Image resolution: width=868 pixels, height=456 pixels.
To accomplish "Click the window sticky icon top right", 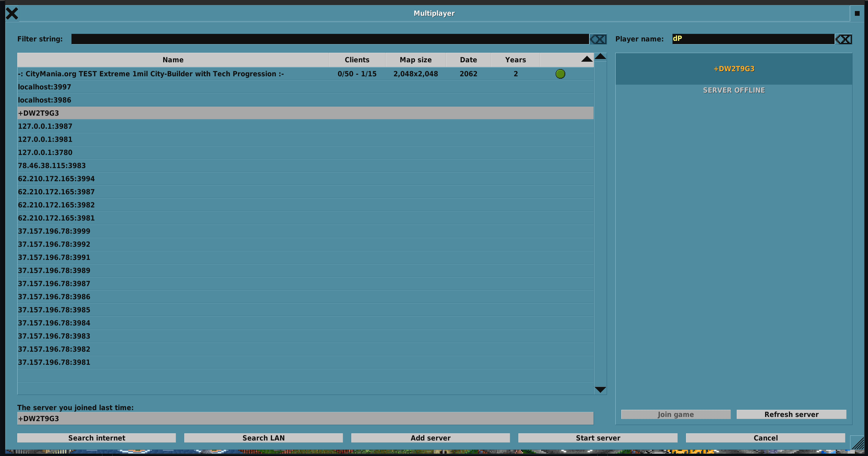I will tap(857, 13).
